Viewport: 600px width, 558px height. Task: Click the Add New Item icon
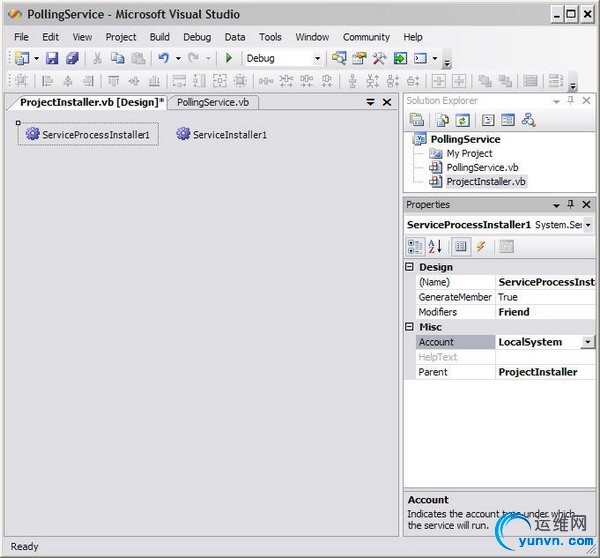coord(22,58)
